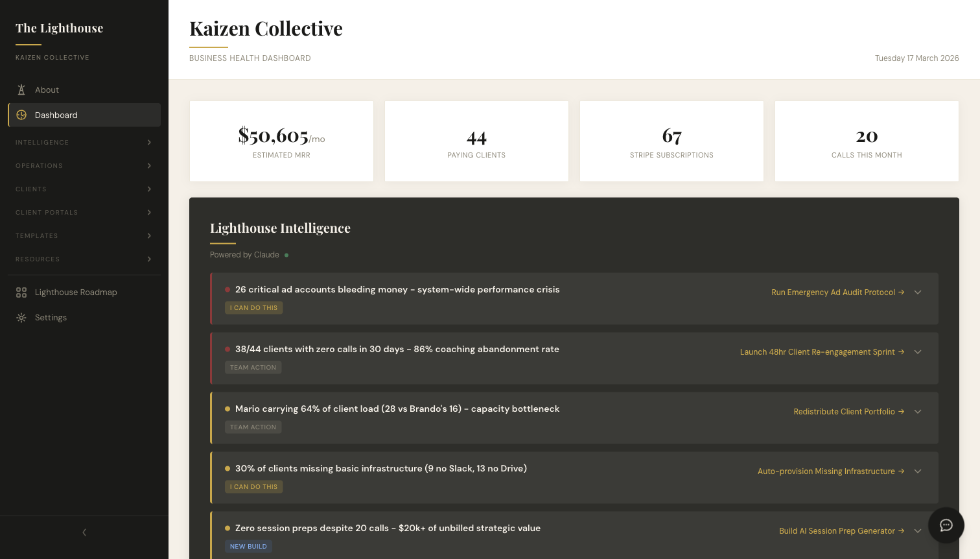980x559 pixels.
Task: Click the lighthouse icon next to About
Action: click(21, 89)
